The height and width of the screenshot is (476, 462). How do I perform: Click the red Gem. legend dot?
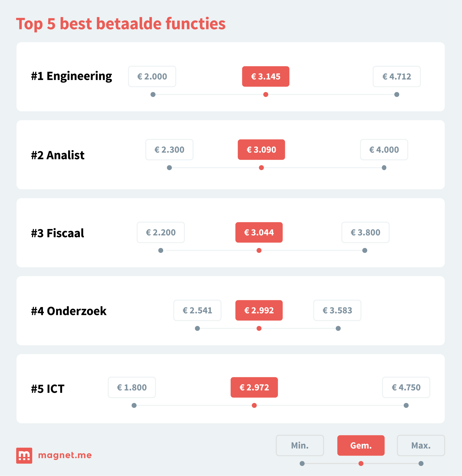[361, 464]
